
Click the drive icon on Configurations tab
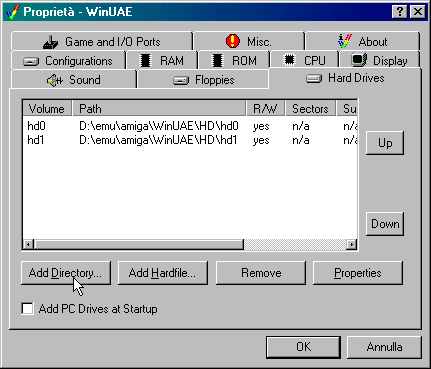click(31, 62)
